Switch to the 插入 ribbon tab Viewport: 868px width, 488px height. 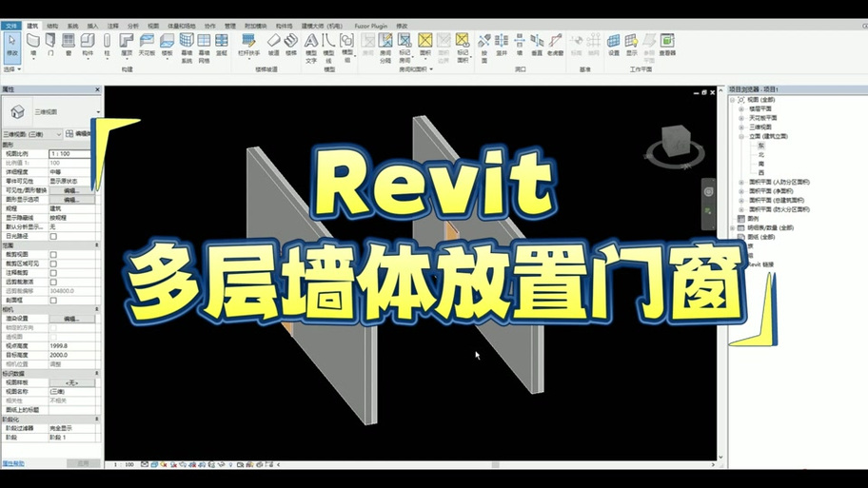pos(92,26)
